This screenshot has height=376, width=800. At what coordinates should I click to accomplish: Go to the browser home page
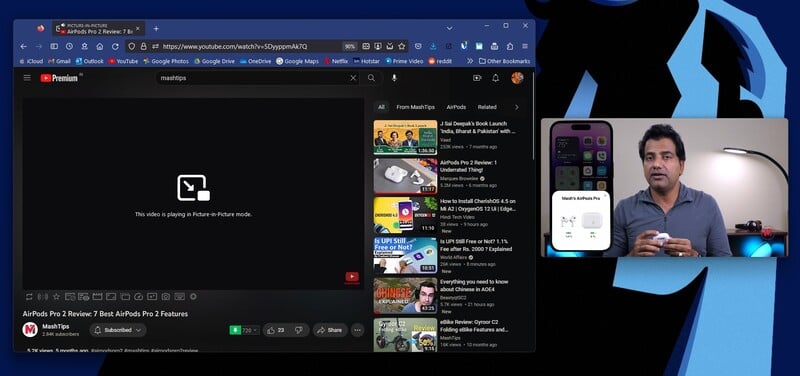(100, 46)
